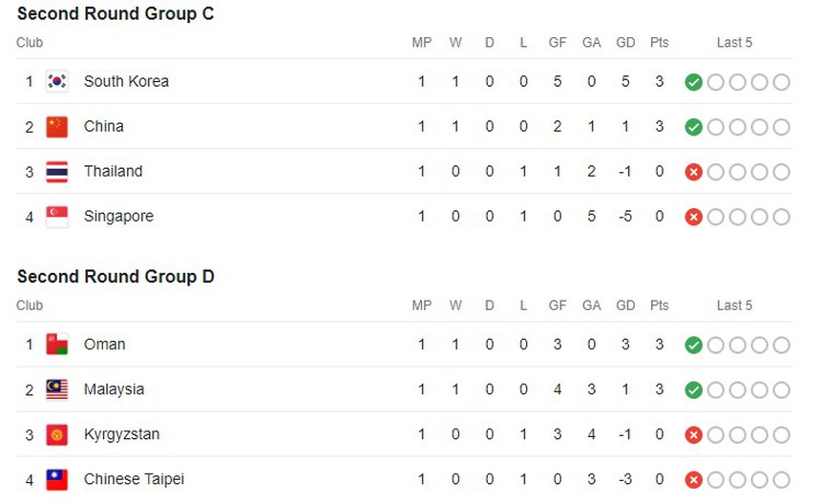The image size is (821, 504).
Task: Click the Second Round Group D heading
Action: click(116, 277)
